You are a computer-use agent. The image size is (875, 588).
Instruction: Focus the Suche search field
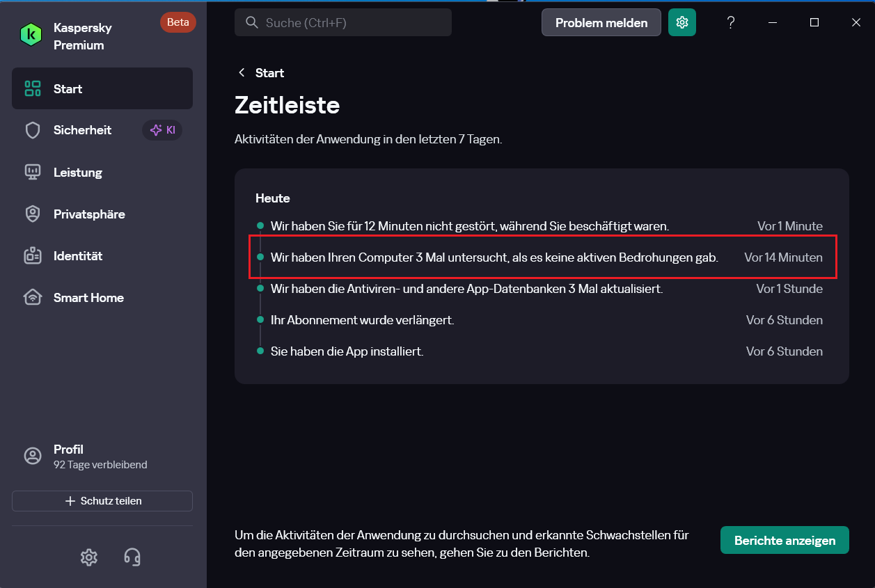coord(343,22)
